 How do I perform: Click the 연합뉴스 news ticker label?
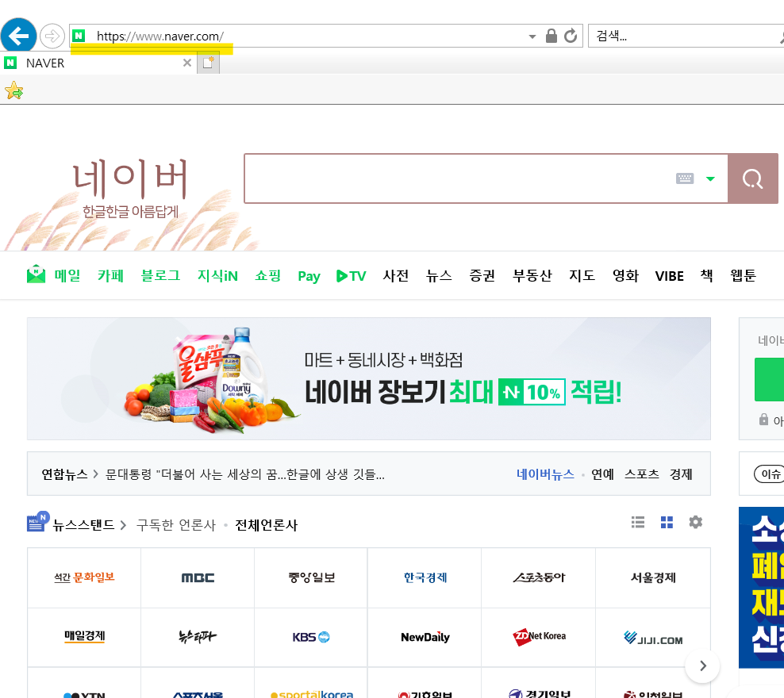tap(64, 474)
